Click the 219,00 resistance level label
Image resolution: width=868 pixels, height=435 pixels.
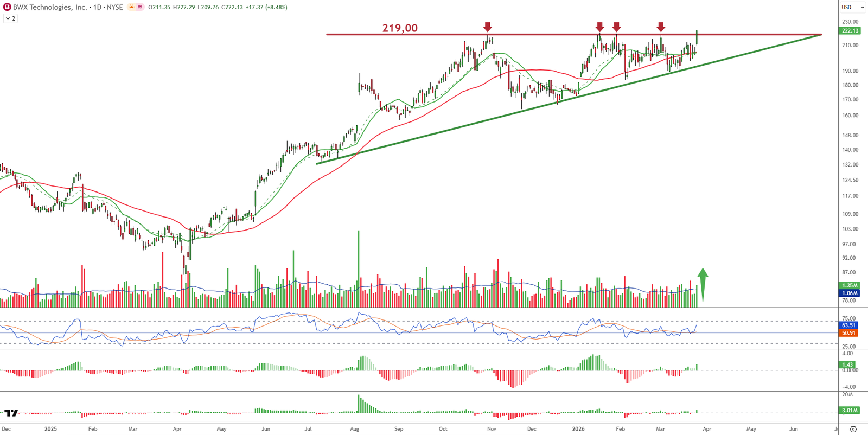click(x=400, y=28)
